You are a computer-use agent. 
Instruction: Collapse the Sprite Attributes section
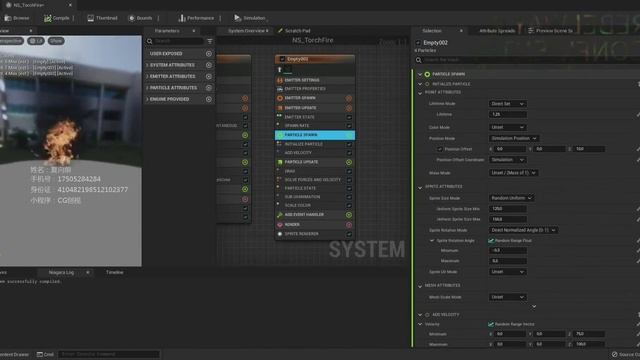coord(420,187)
